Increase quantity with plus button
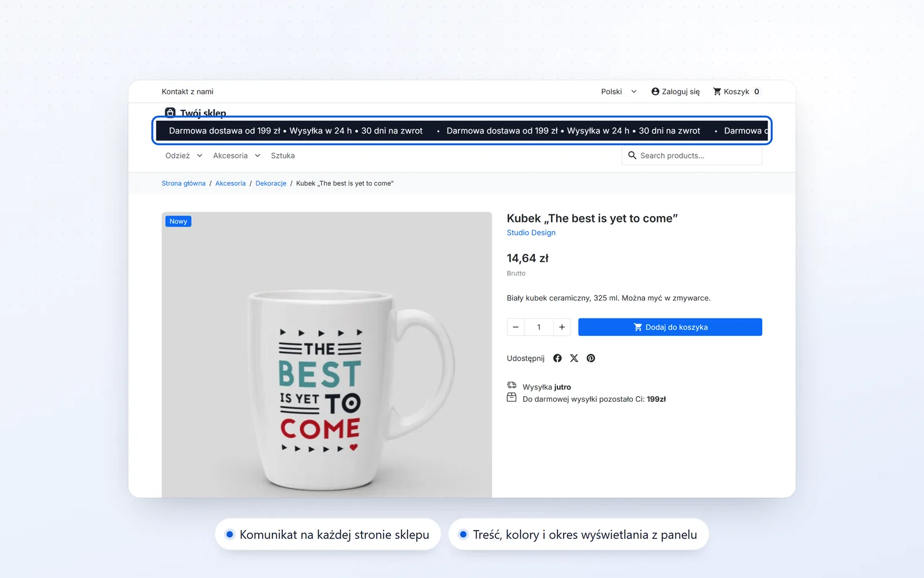The image size is (924, 578). (562, 327)
